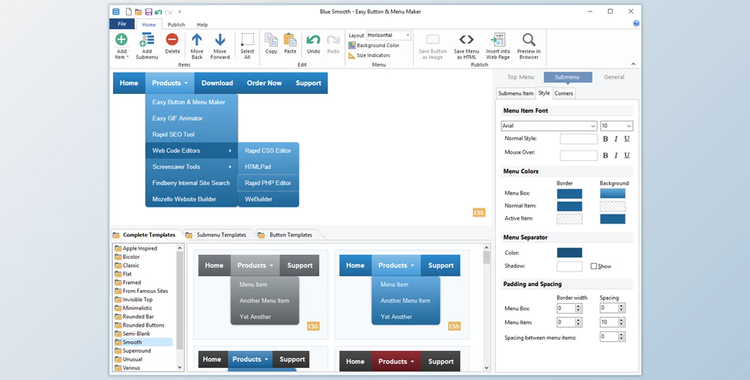Screen dimensions: 750x380
Task: Click CSS badge on blue template
Action: (454, 326)
